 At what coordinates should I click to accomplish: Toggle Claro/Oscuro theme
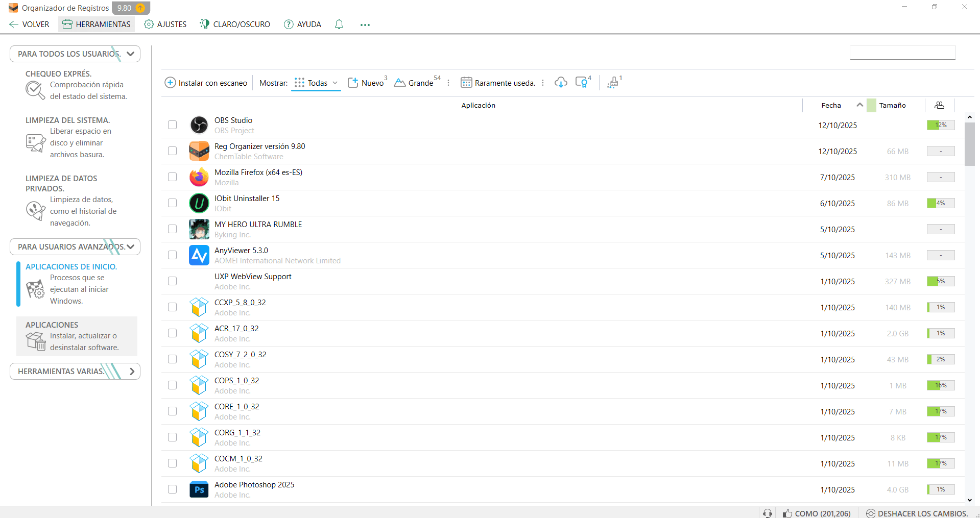[235, 24]
